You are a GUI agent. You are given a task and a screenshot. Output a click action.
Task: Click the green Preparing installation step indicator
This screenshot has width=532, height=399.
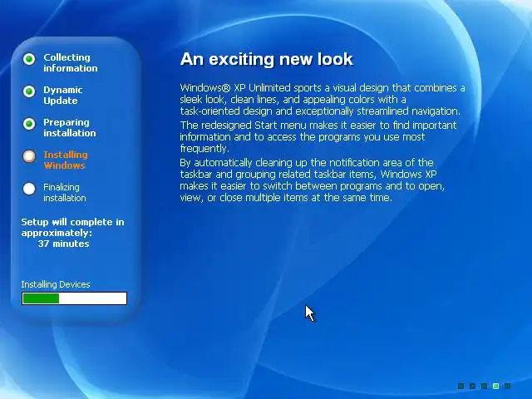(29, 124)
